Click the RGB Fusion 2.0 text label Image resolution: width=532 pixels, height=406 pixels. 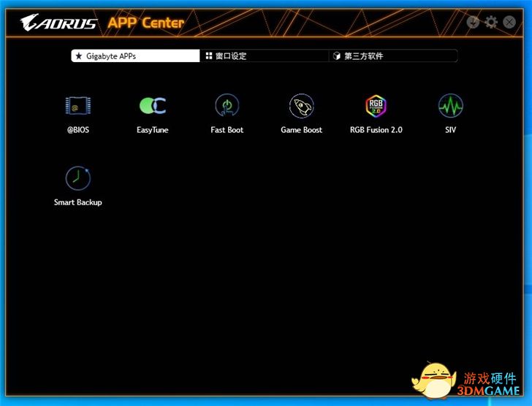[376, 130]
